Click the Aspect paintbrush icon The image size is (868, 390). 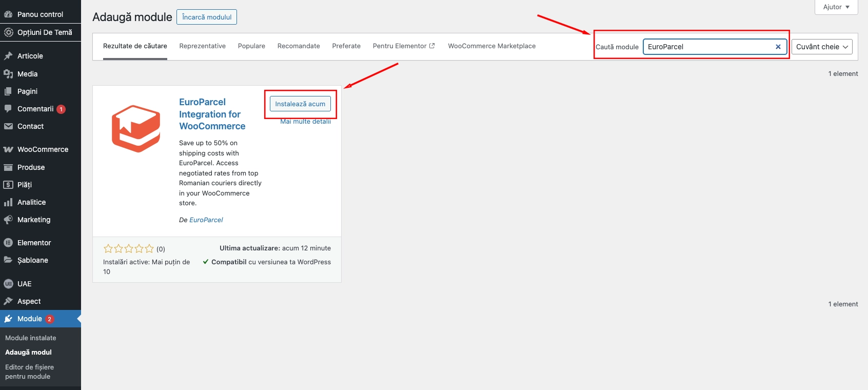tap(8, 301)
